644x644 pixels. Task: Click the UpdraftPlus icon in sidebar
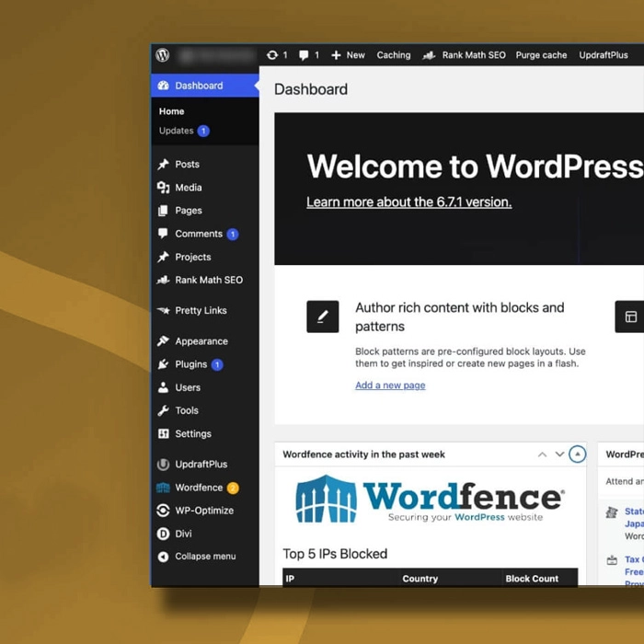163,465
